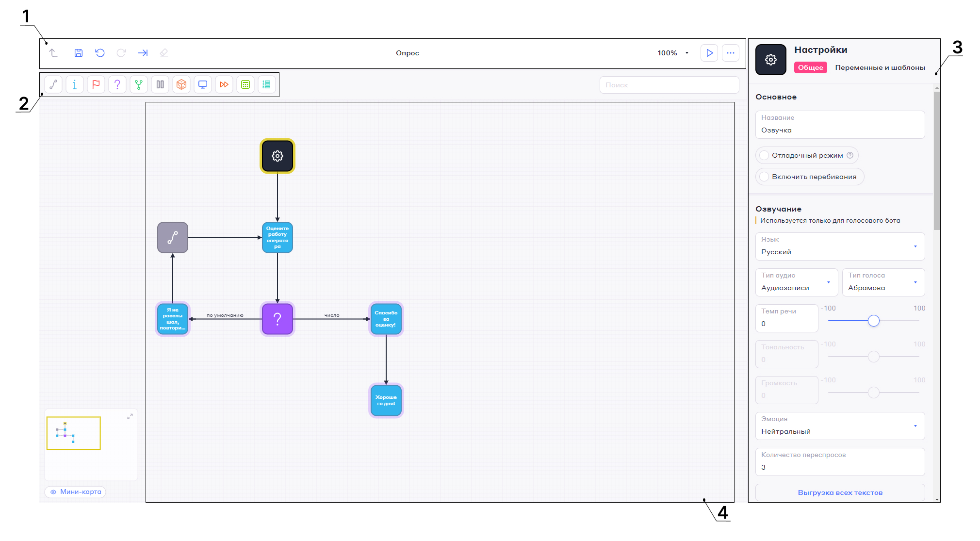Click the mini-map thumbnail viewport

pyautogui.click(x=74, y=433)
